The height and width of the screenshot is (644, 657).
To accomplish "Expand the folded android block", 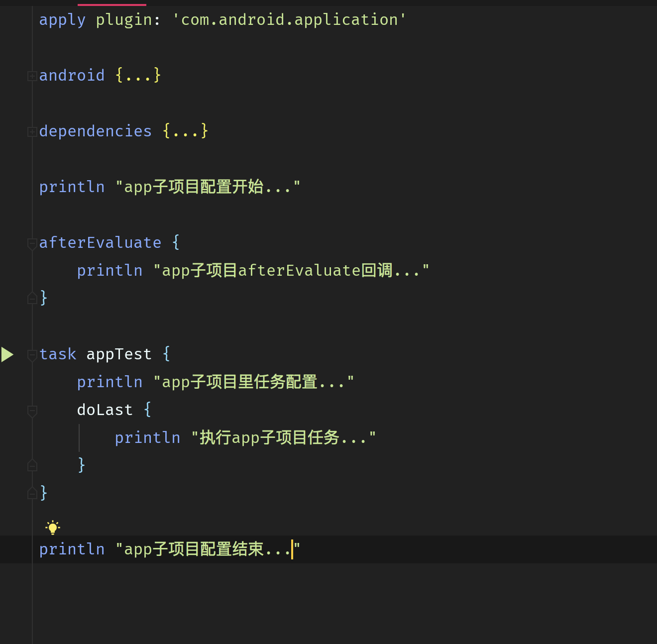I will tap(32, 76).
